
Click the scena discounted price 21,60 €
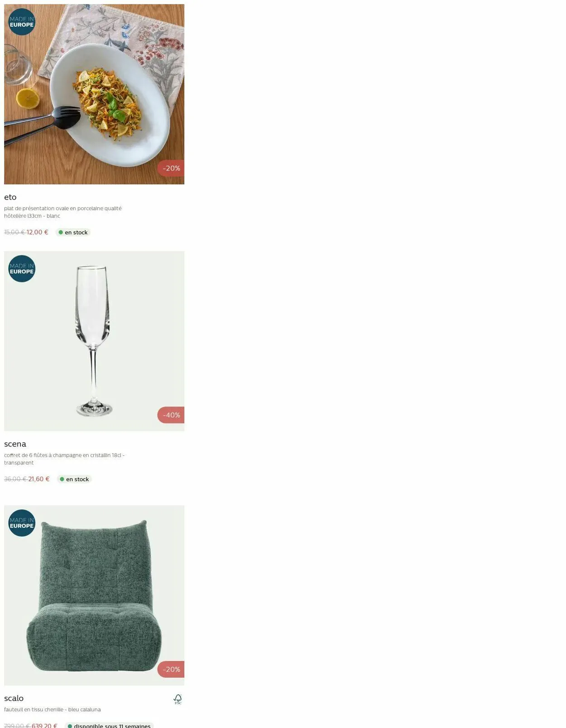click(x=39, y=479)
